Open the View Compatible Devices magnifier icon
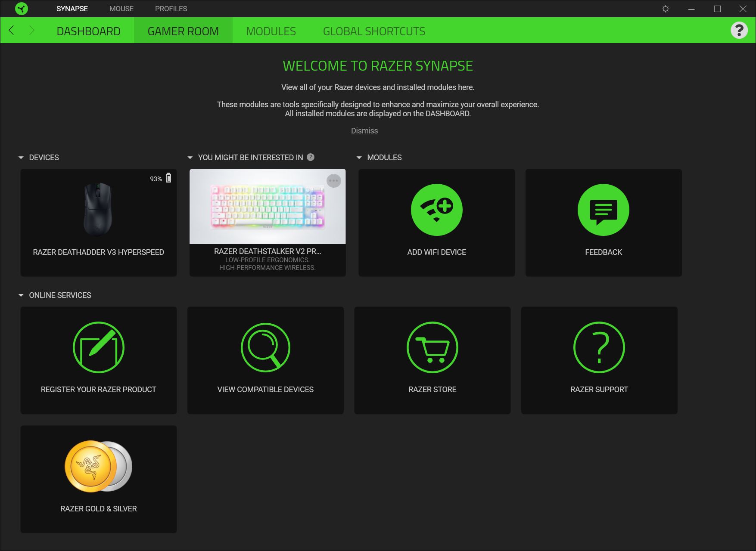The height and width of the screenshot is (551, 756). click(265, 347)
